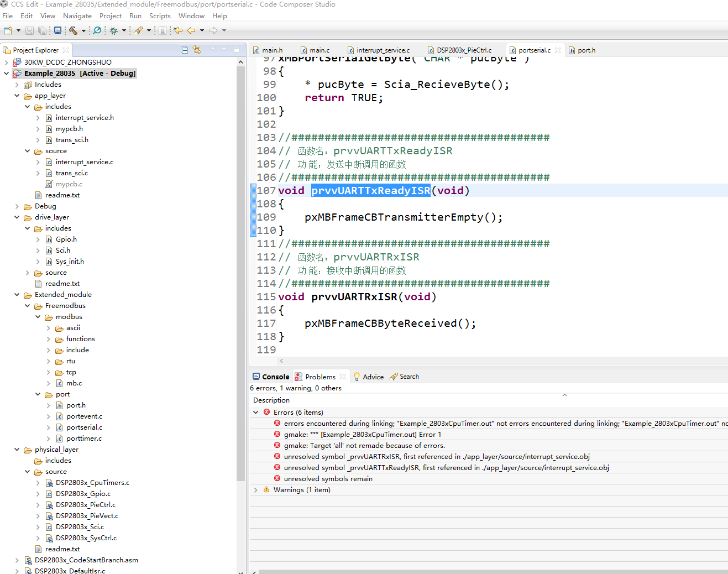Open the Build hammer dropdown arrow
Screen dimensions: 728x574
click(83, 30)
